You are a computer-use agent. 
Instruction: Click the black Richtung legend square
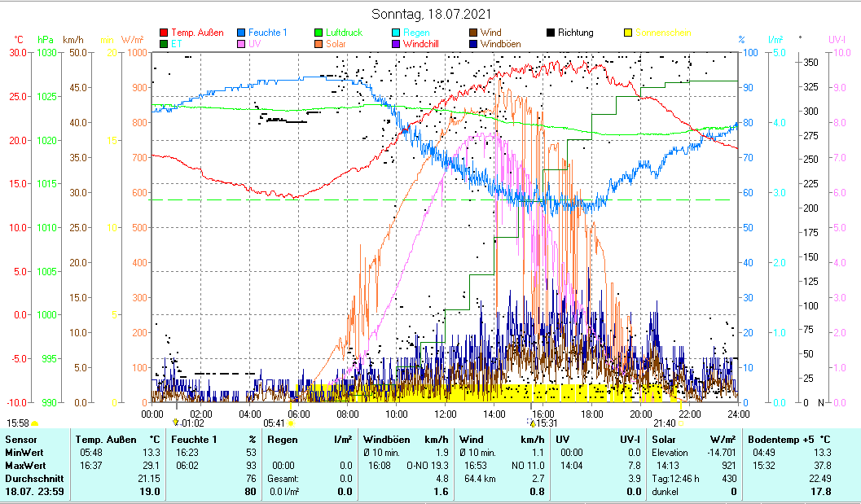pyautogui.click(x=551, y=33)
